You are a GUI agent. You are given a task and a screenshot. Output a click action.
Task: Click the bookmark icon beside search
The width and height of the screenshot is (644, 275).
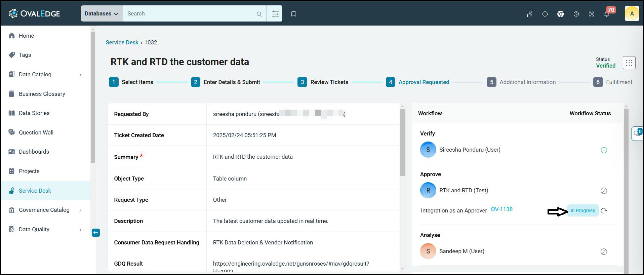click(x=293, y=14)
